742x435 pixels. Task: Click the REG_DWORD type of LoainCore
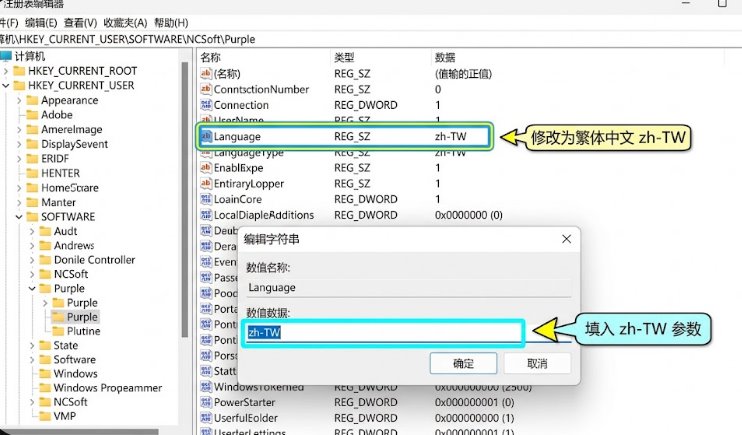365,199
